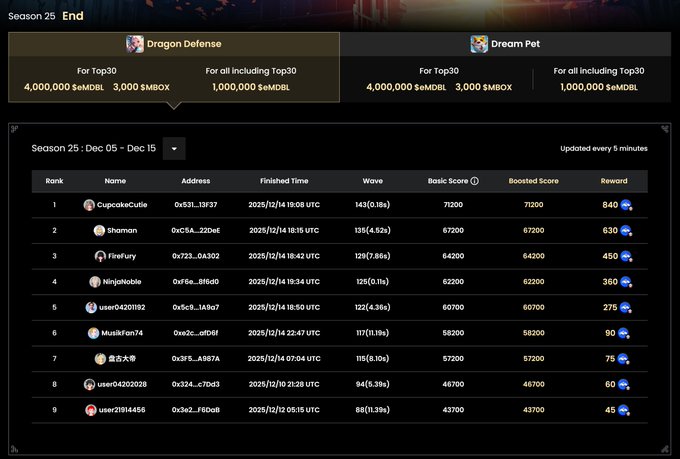Click the reward token icon beside 630
This screenshot has height=459, width=680.
(x=626, y=230)
